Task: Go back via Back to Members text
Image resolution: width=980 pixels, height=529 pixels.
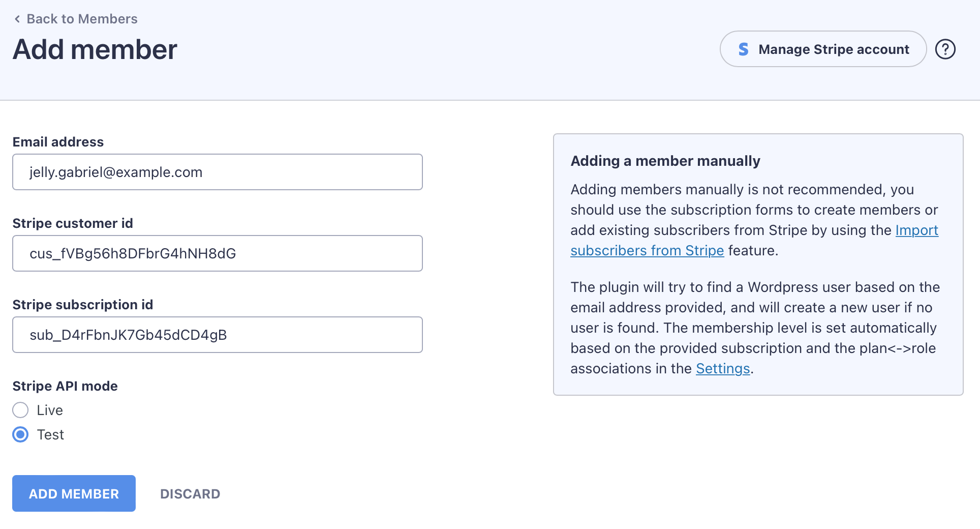Action: click(82, 19)
